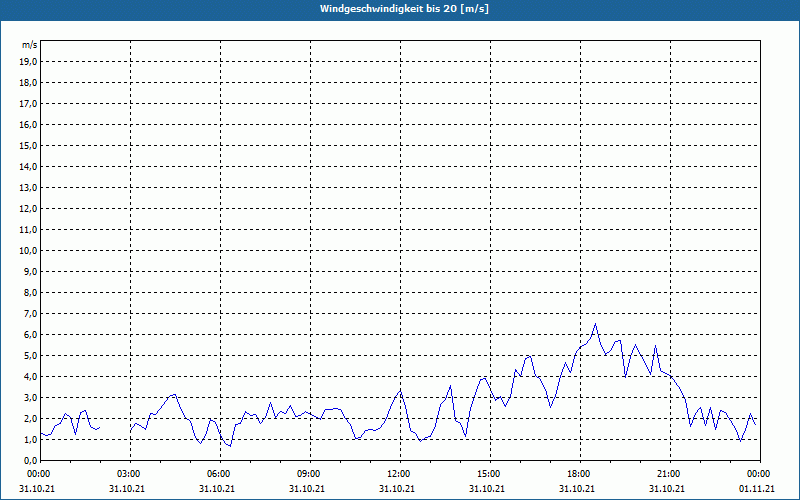Click the '18:00' time axis label

(x=578, y=474)
